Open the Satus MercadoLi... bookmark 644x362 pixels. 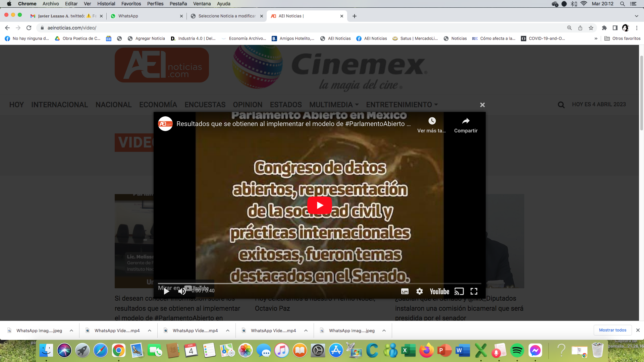415,39
